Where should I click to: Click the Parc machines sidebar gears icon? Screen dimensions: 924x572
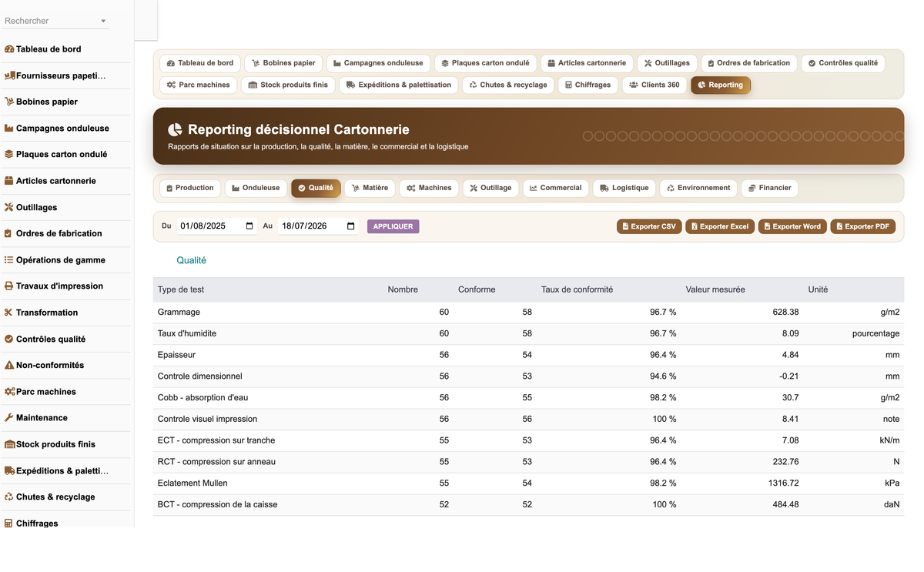(10, 392)
